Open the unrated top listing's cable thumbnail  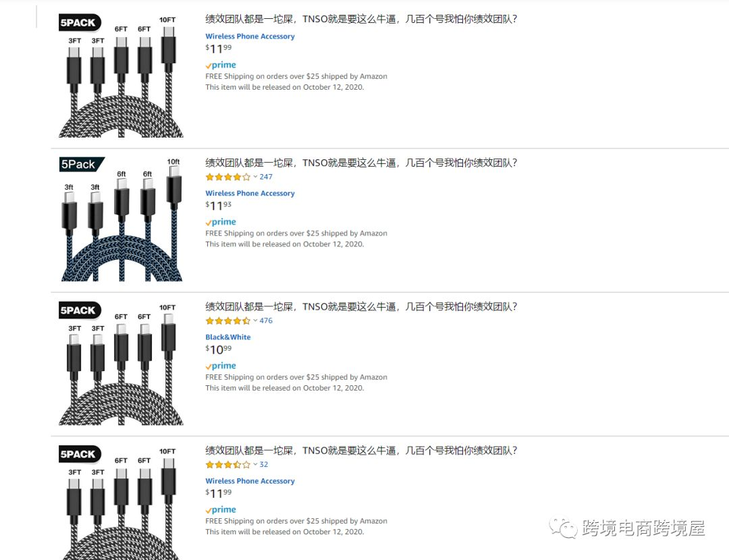pos(121,74)
